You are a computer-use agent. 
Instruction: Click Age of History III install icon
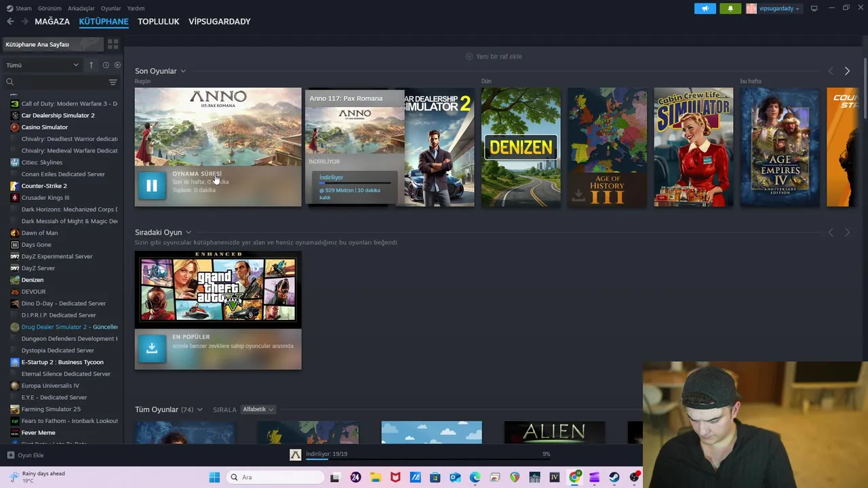tap(578, 195)
